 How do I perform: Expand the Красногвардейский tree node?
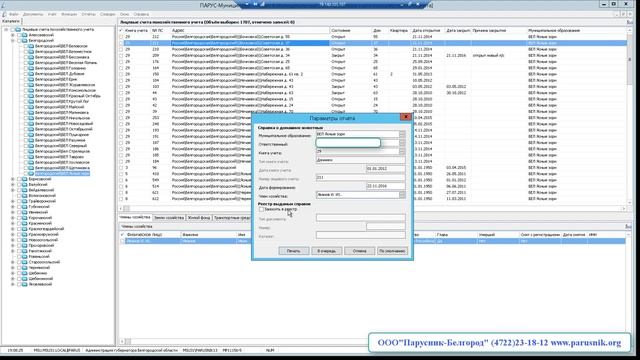pos(13,229)
